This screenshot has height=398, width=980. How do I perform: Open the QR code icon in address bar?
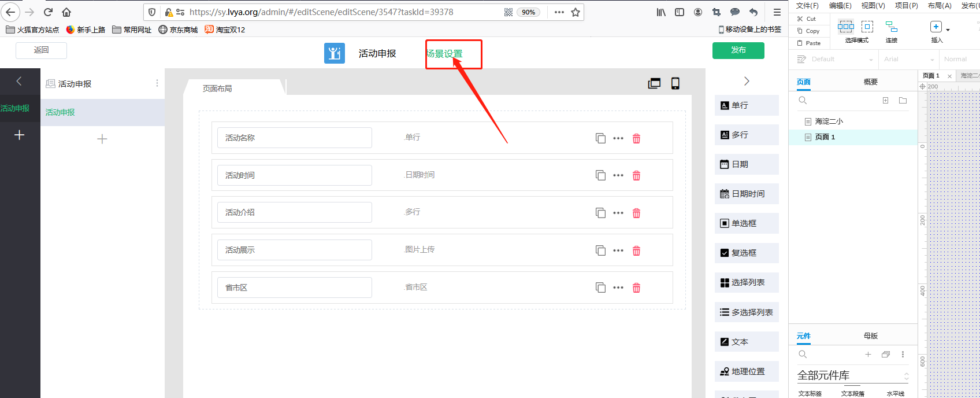tap(508, 12)
